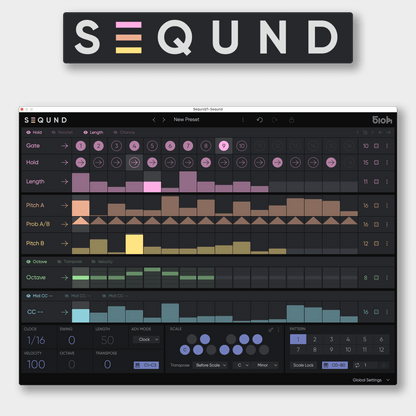
Task: Click the Gate row square icon
Action: (376, 146)
